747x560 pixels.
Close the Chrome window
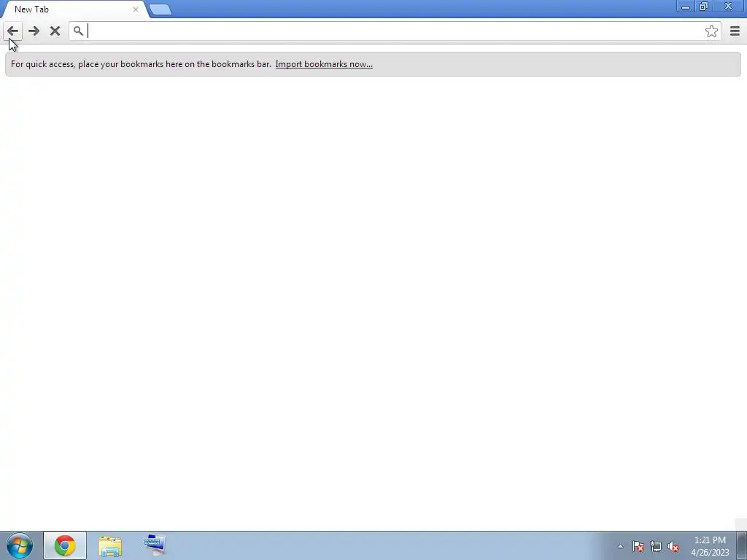click(x=729, y=7)
